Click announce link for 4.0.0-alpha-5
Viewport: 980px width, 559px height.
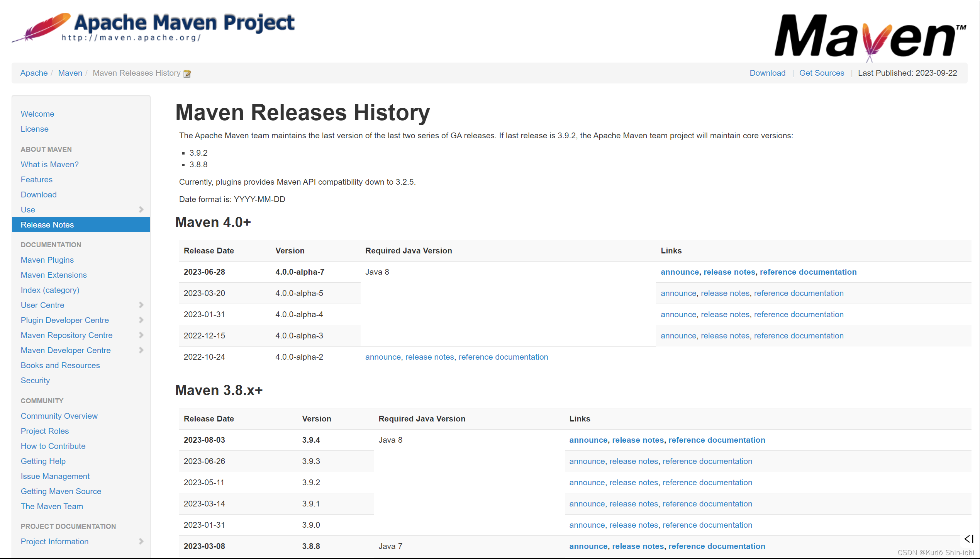pos(678,293)
